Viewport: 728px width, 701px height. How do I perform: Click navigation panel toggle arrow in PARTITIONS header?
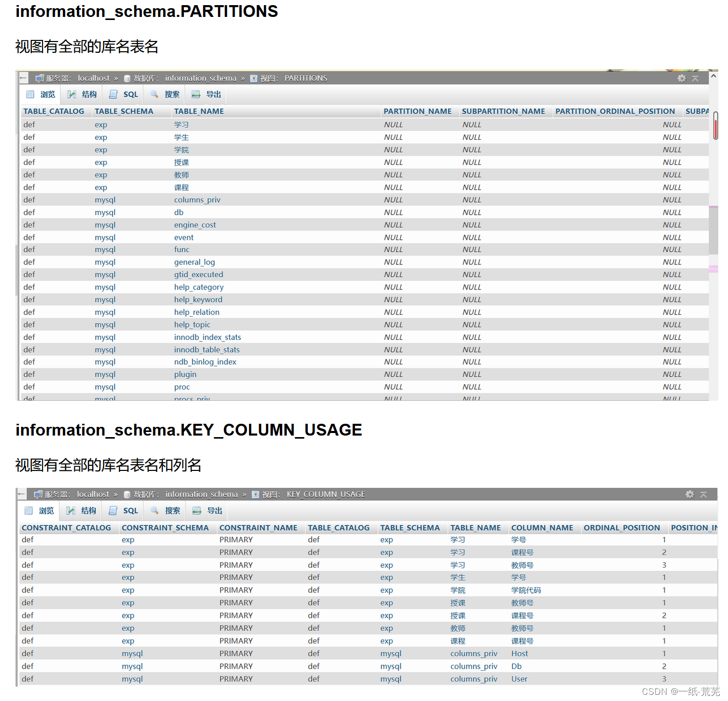(x=23, y=78)
